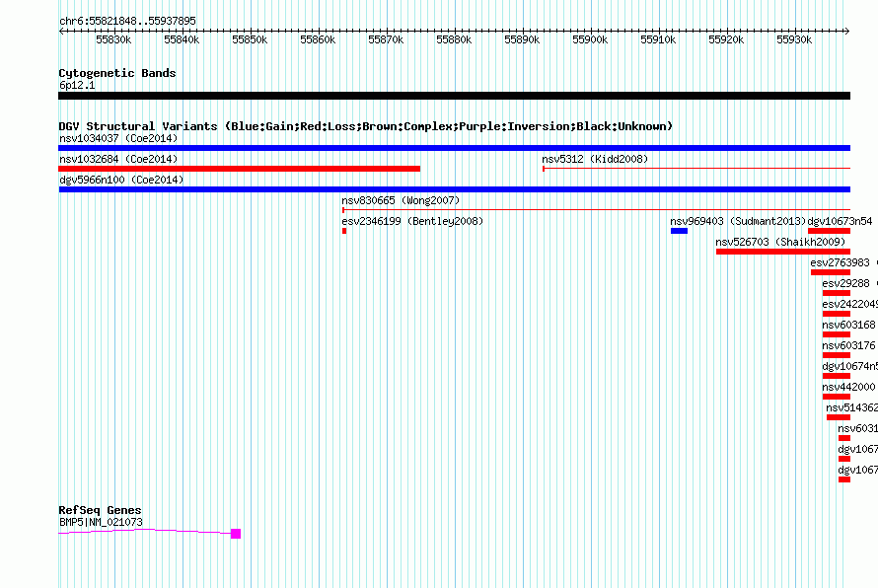Click the nsv514362 variant label
The height and width of the screenshot is (588, 878).
[x=851, y=407]
